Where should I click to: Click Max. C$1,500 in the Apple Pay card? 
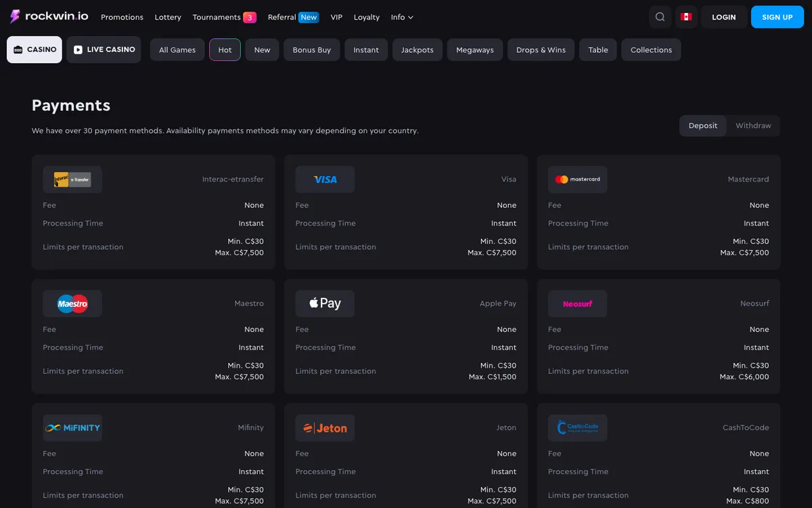click(x=492, y=377)
